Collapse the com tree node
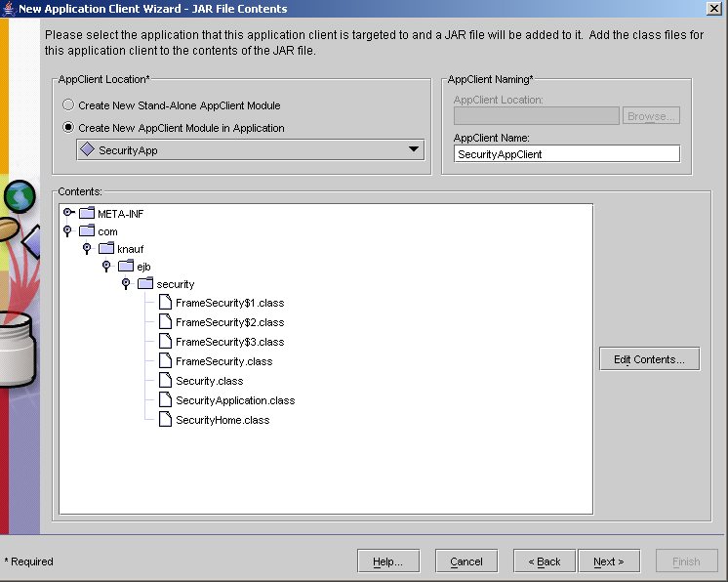The image size is (728, 582). coord(67,230)
